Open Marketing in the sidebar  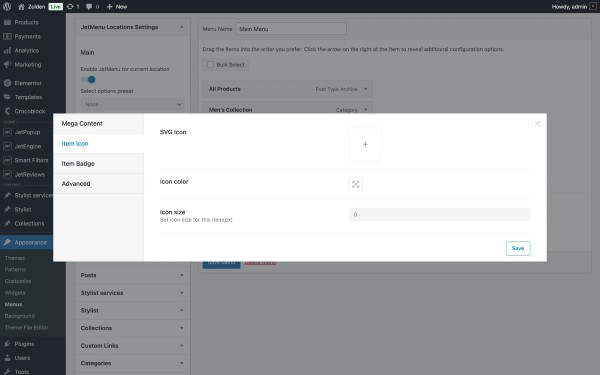click(x=28, y=65)
